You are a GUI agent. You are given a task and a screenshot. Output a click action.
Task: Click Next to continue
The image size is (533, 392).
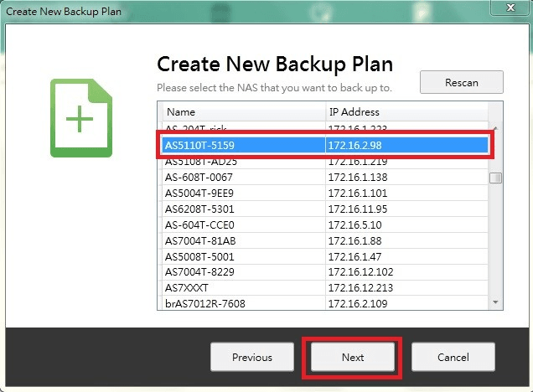pyautogui.click(x=353, y=357)
